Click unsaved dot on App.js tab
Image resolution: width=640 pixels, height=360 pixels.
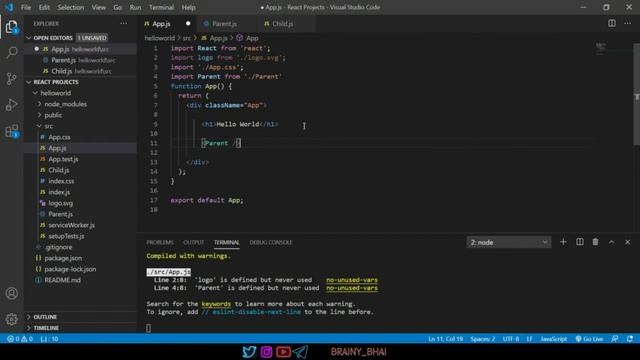[188, 24]
